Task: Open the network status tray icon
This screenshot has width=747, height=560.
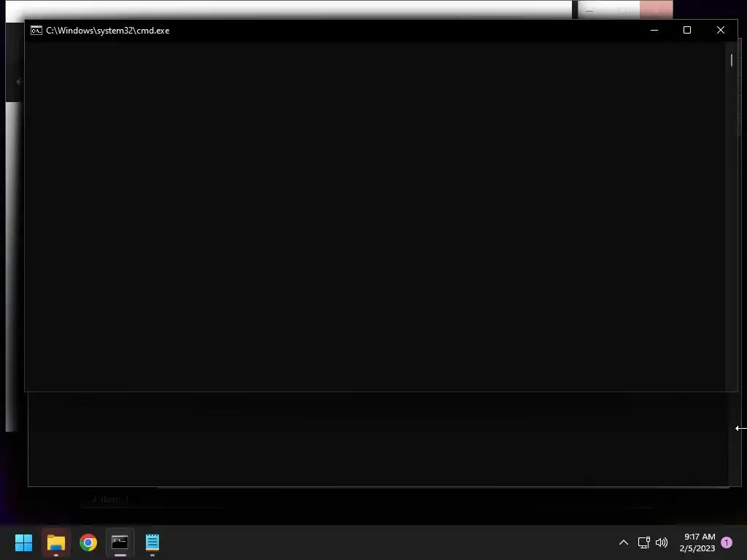Action: [x=643, y=542]
